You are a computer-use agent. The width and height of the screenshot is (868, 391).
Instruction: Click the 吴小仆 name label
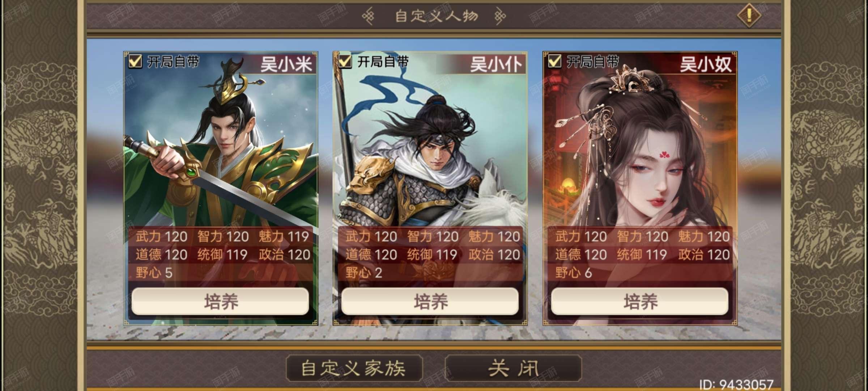point(496,64)
